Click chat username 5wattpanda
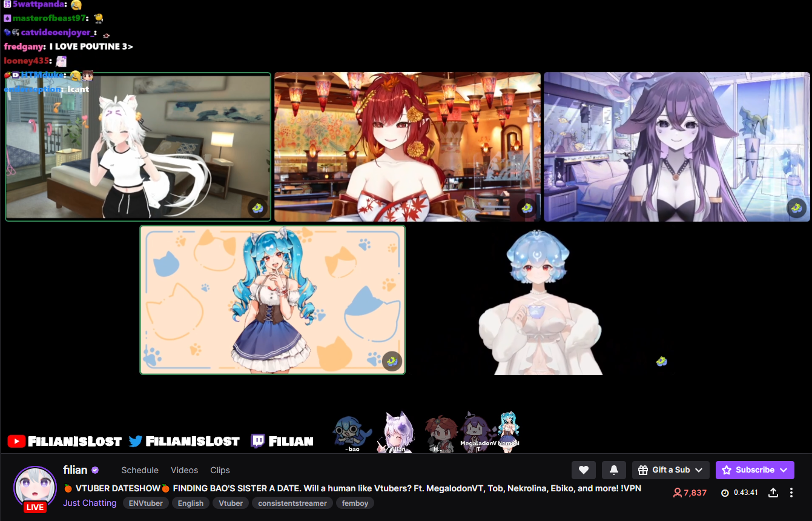The width and height of the screenshot is (812, 521). point(40,4)
